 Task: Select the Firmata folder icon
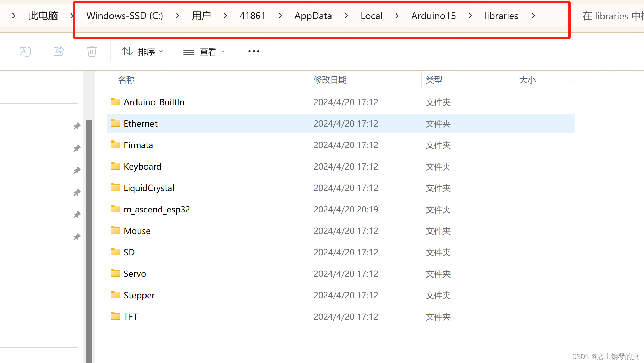point(115,144)
